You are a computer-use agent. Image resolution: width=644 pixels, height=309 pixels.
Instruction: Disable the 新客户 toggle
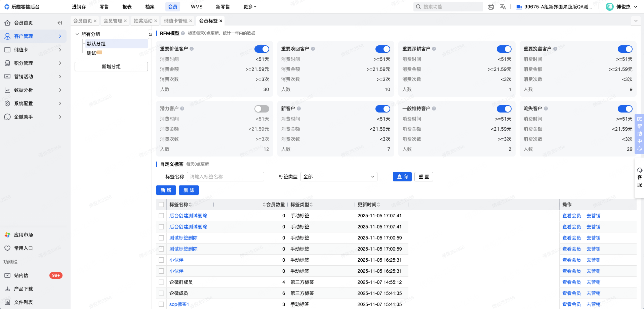383,109
